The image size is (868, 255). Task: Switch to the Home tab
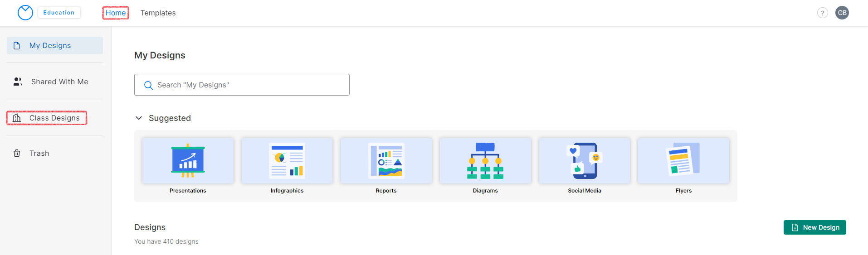[x=116, y=13]
